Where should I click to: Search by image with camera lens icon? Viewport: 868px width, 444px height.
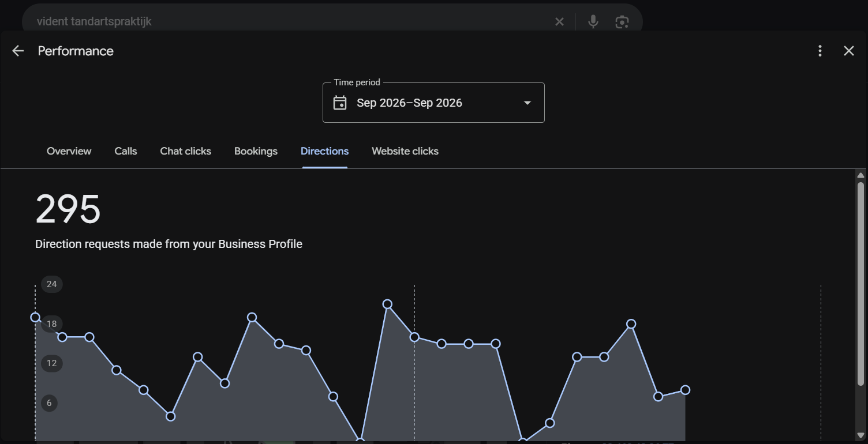pyautogui.click(x=622, y=22)
